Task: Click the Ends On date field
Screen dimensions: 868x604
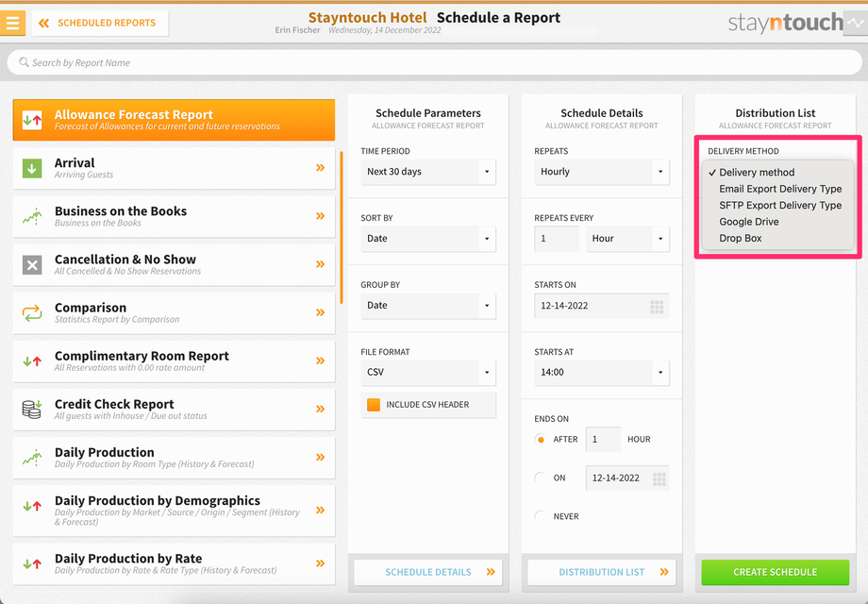Action: pos(627,478)
